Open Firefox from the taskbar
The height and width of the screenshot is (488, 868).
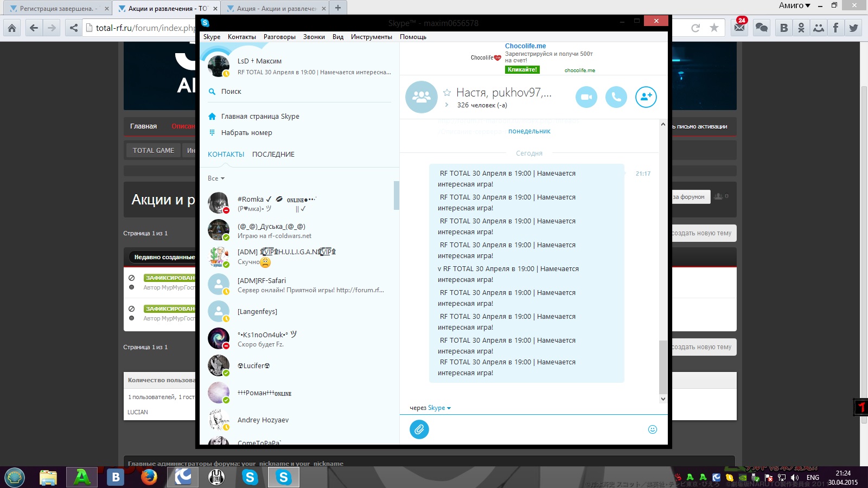149,477
